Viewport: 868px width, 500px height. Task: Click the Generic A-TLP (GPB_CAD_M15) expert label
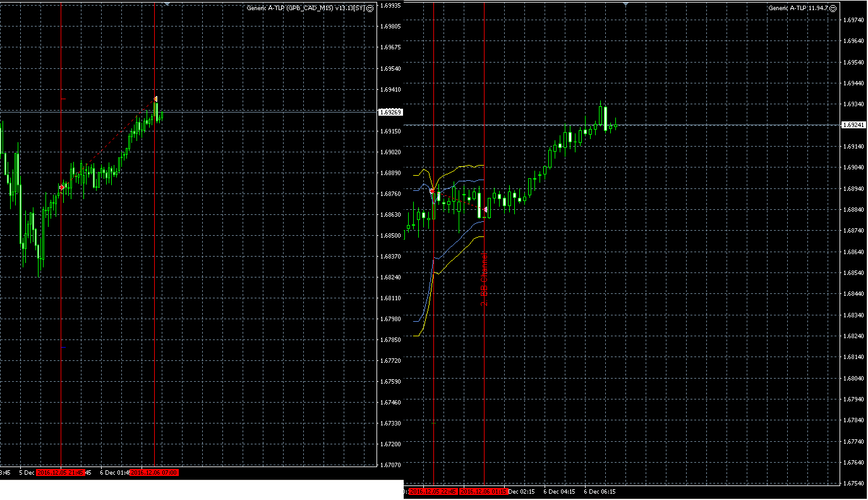pos(305,8)
